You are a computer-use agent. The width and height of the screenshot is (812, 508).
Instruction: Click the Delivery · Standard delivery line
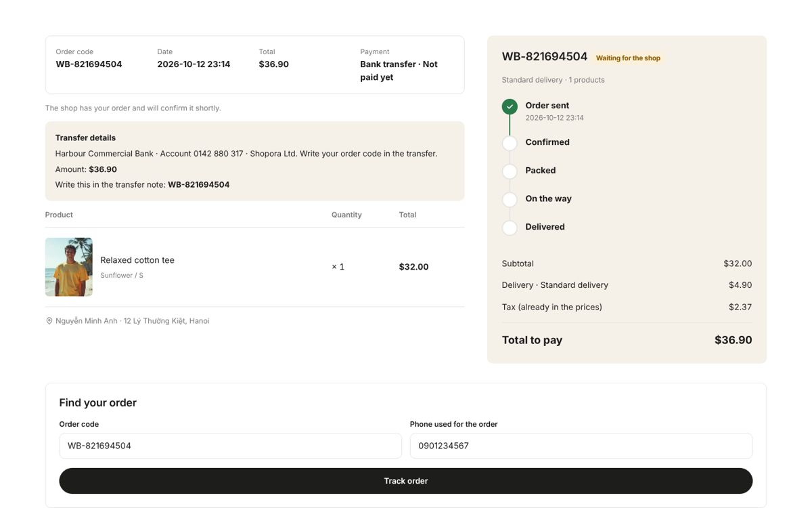point(627,285)
